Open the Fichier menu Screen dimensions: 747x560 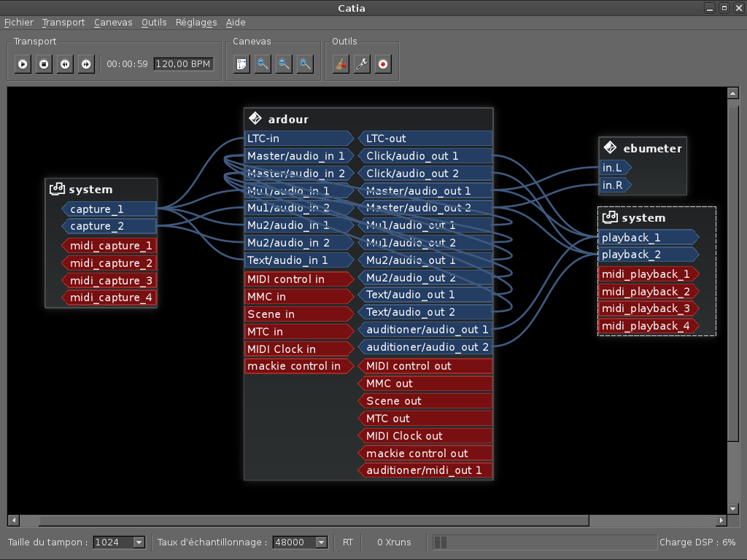[x=19, y=23]
